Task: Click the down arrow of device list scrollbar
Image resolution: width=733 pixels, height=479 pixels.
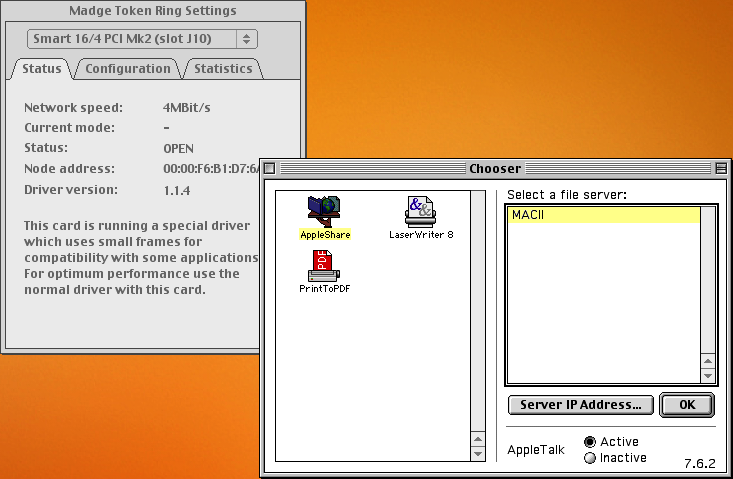Action: [x=478, y=454]
